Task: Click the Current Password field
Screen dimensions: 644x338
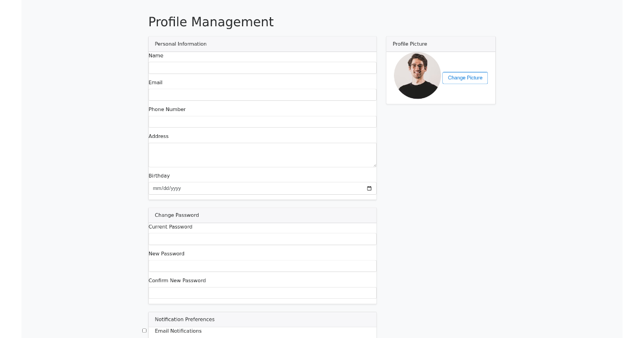Action: (262, 239)
